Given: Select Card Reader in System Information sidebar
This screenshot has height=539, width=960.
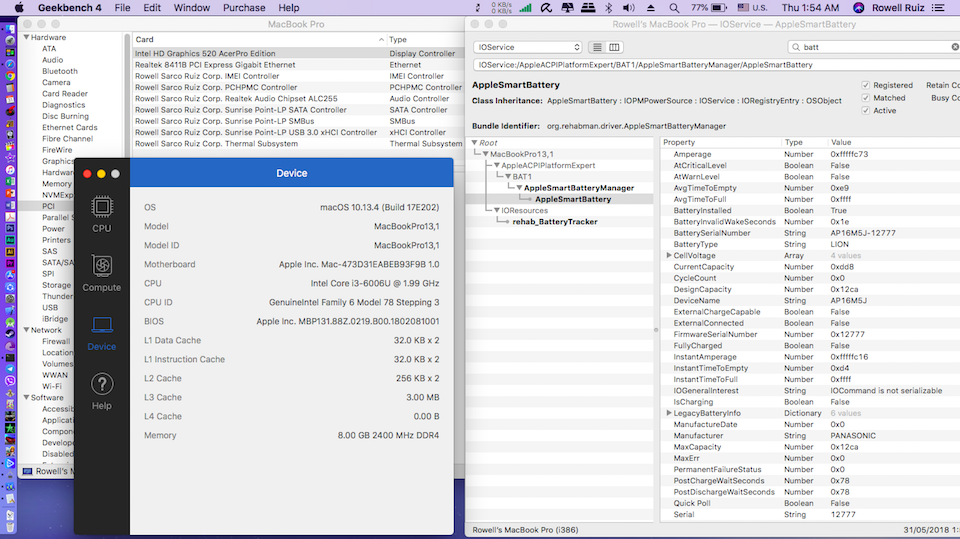Looking at the screenshot, I should [x=65, y=94].
